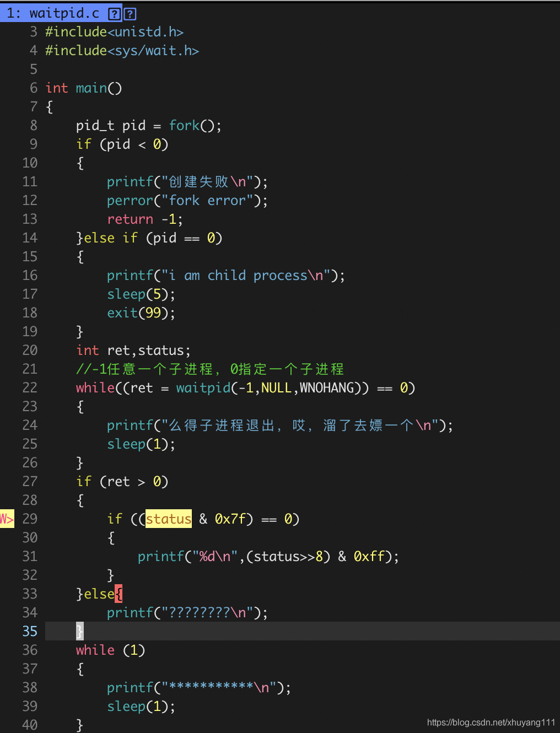The width and height of the screenshot is (560, 733).
Task: Click the while (1) loop header
Action: point(111,650)
